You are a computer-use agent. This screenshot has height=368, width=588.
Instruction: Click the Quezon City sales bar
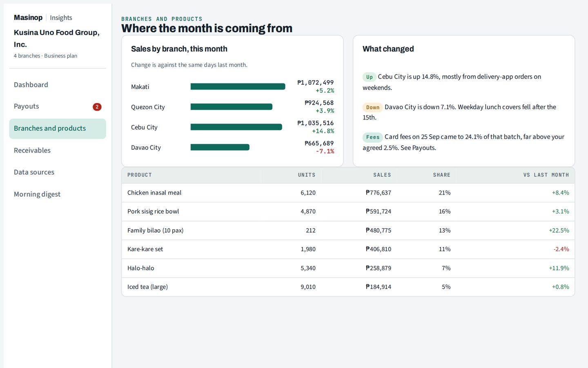(232, 107)
